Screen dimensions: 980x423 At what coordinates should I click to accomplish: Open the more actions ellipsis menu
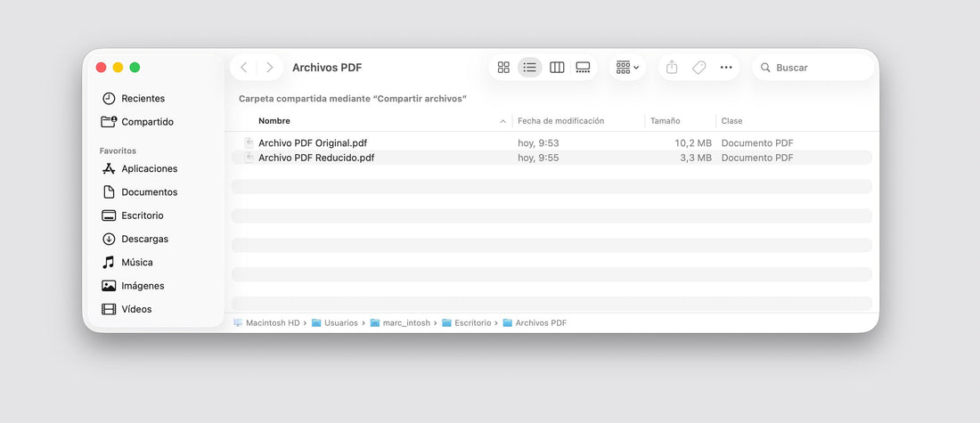725,68
